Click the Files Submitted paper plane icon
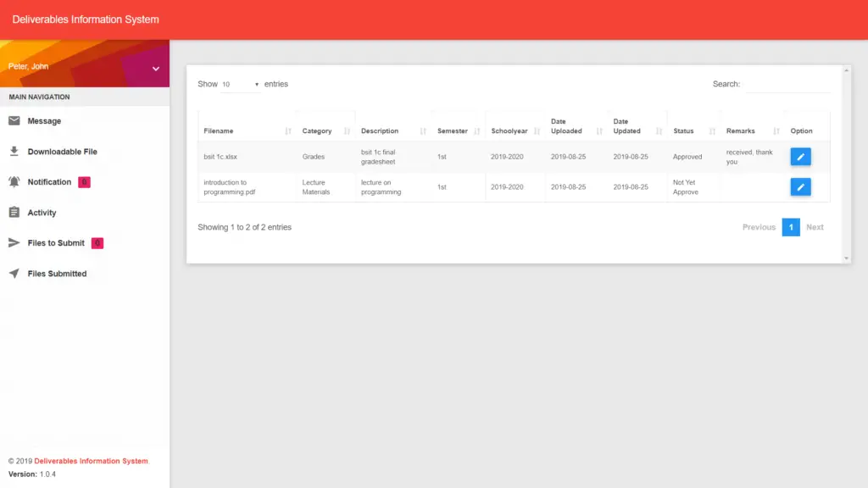This screenshot has width=868, height=488. pyautogui.click(x=14, y=273)
